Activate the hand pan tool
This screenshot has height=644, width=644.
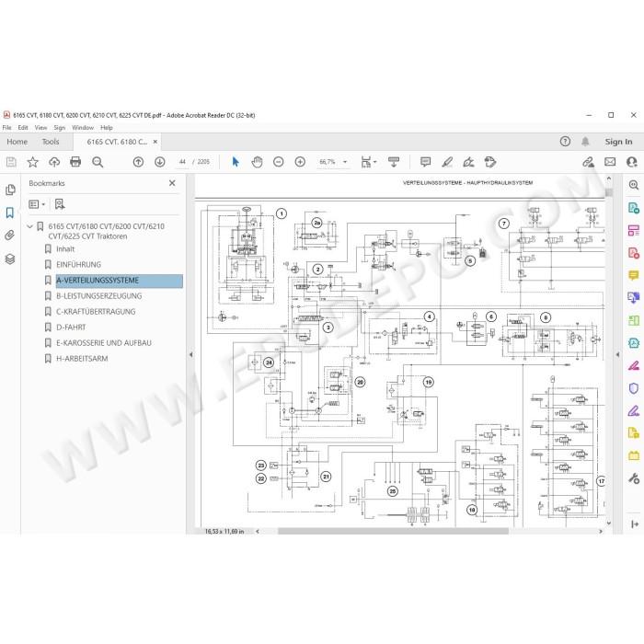pos(257,162)
